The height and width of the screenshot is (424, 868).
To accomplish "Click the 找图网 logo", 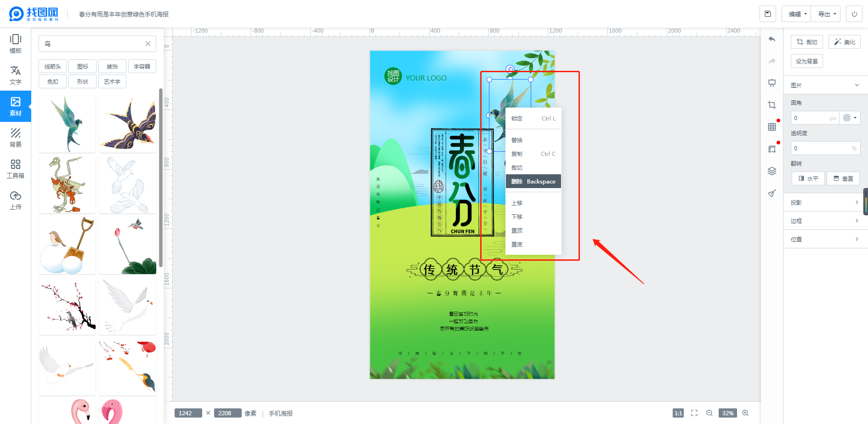I will pyautogui.click(x=34, y=14).
